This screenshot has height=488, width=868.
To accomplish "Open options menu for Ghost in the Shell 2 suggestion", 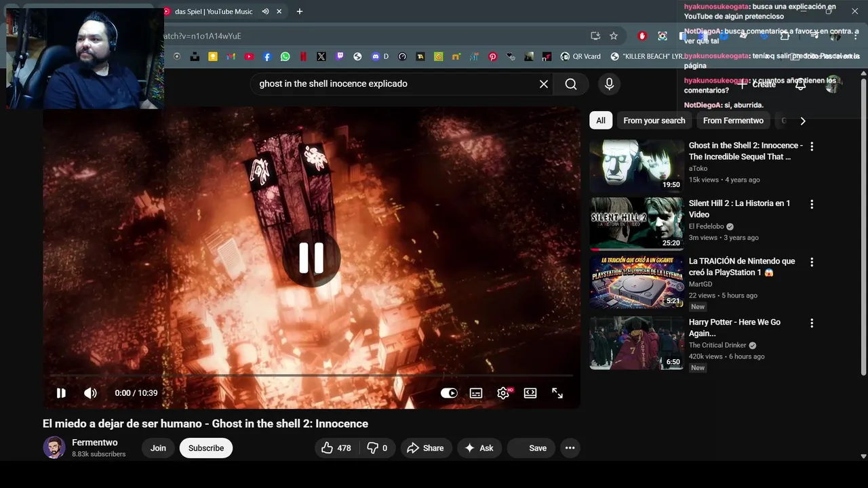I will coord(812,146).
